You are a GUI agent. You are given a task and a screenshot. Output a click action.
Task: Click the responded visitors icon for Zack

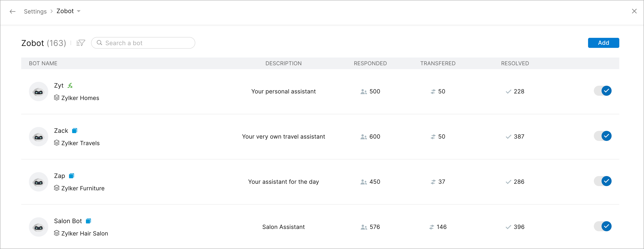tap(363, 137)
